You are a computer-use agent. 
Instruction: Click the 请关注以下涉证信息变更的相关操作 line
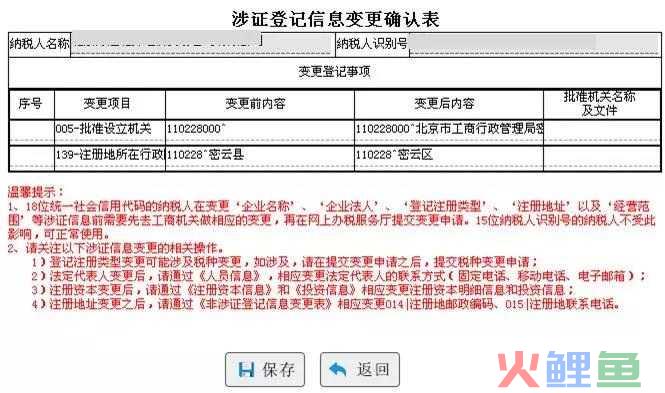115,248
